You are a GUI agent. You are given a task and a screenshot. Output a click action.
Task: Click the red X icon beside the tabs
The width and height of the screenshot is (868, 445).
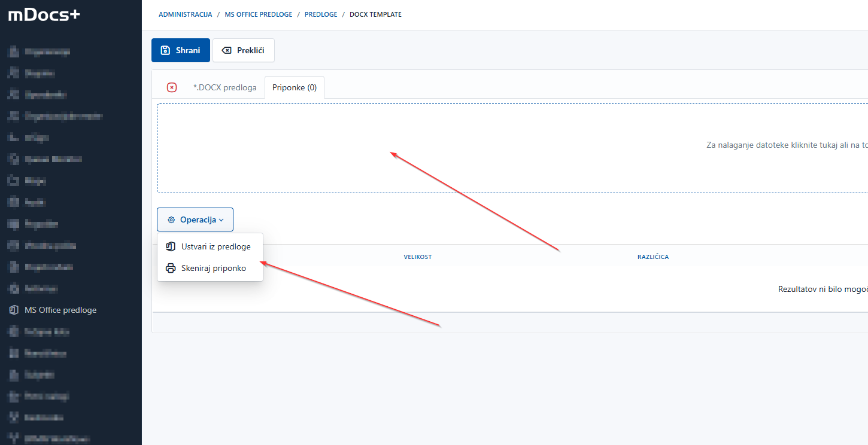pos(172,87)
